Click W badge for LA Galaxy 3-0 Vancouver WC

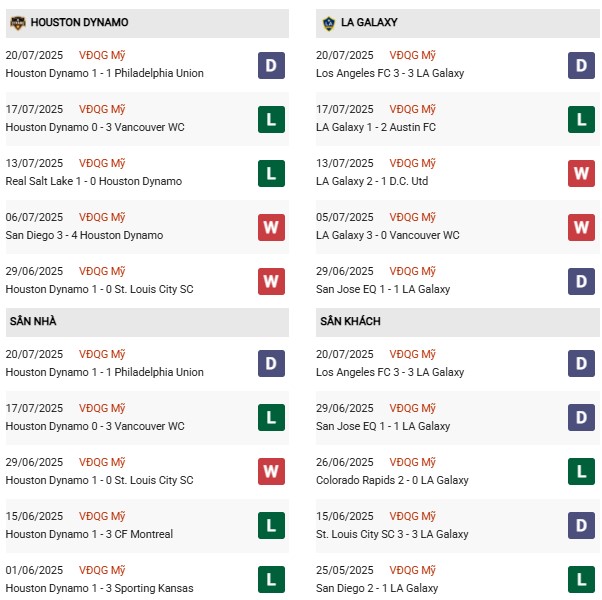point(582,227)
